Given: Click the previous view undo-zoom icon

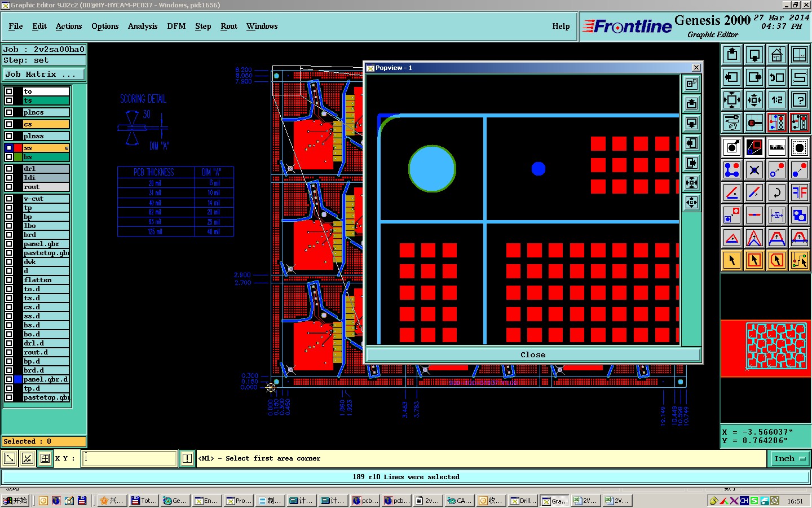Looking at the screenshot, I should 777,77.
